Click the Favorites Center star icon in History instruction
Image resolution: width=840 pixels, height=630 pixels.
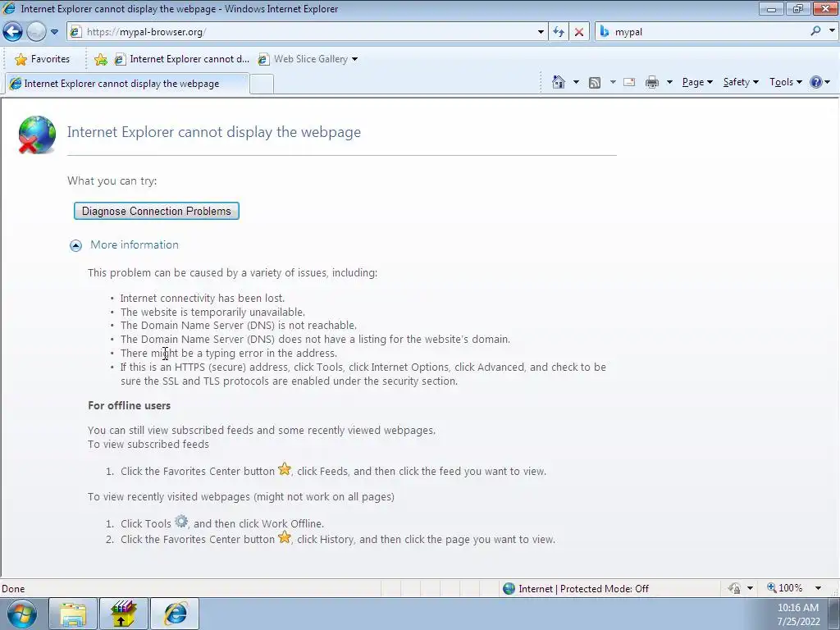coord(285,536)
